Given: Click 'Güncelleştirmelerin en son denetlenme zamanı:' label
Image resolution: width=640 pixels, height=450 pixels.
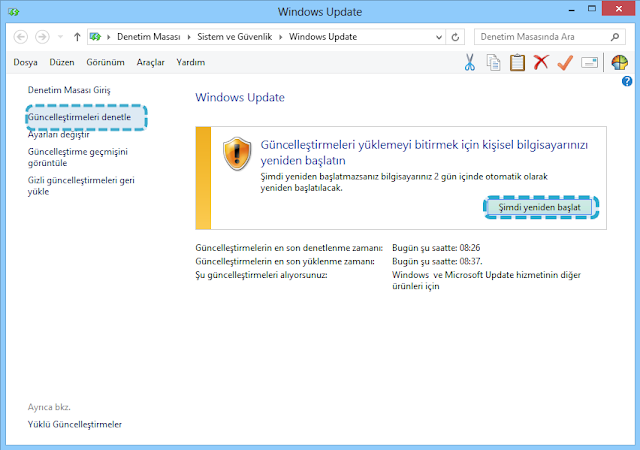Looking at the screenshot, I should [x=289, y=247].
